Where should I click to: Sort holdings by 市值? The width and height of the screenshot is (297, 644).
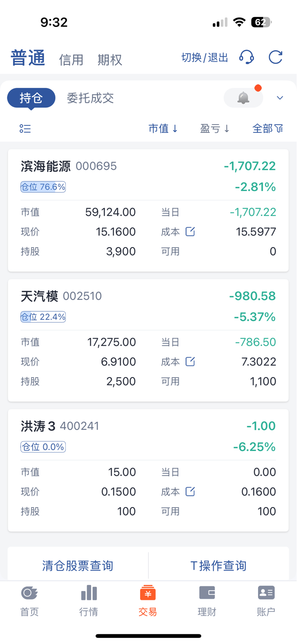point(163,128)
